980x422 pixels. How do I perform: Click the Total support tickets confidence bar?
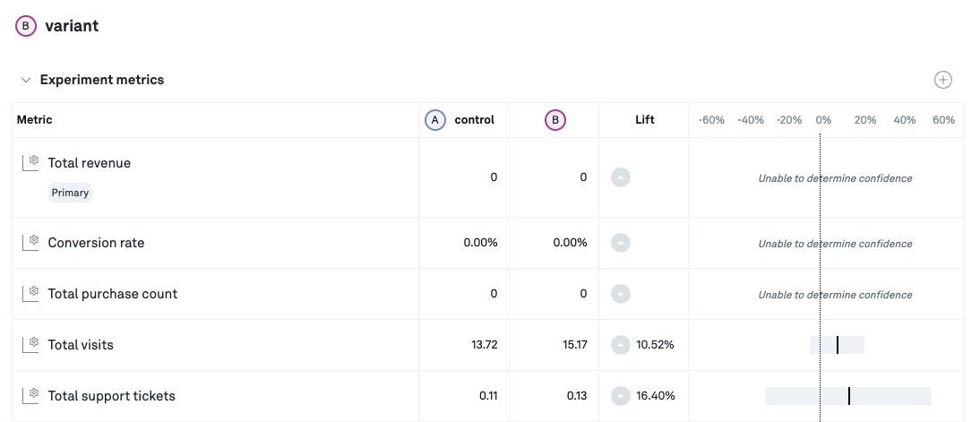[x=847, y=396]
